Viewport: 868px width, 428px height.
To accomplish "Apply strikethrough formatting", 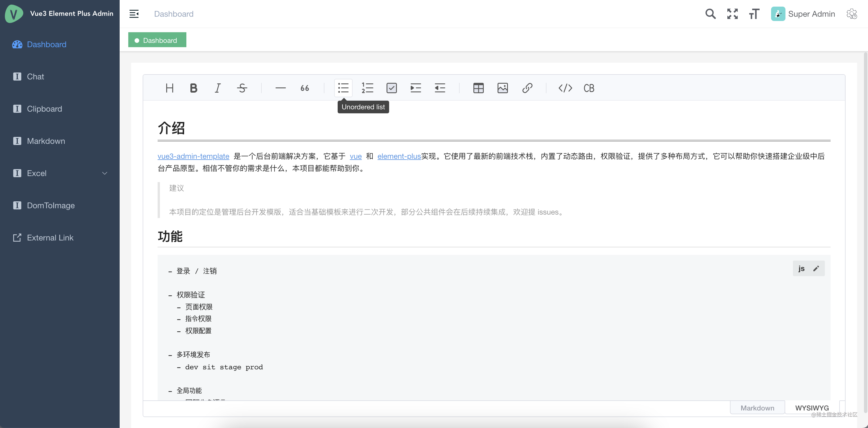I will tap(242, 88).
